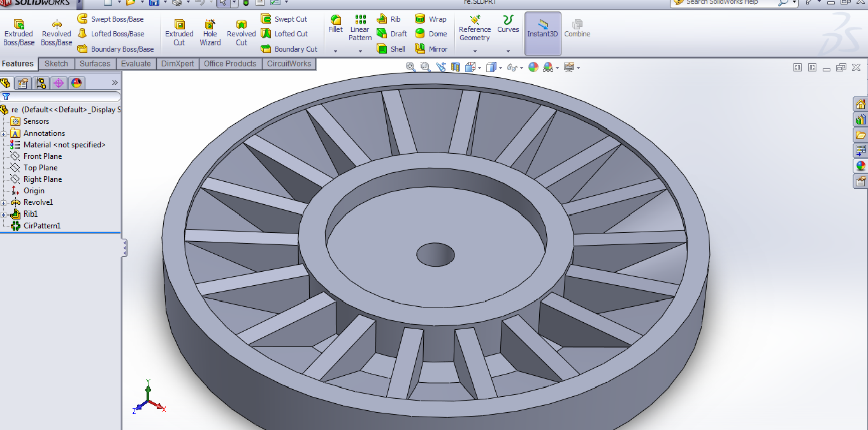Open the Hole Wizard tool
The image size is (868, 430).
(210, 33)
